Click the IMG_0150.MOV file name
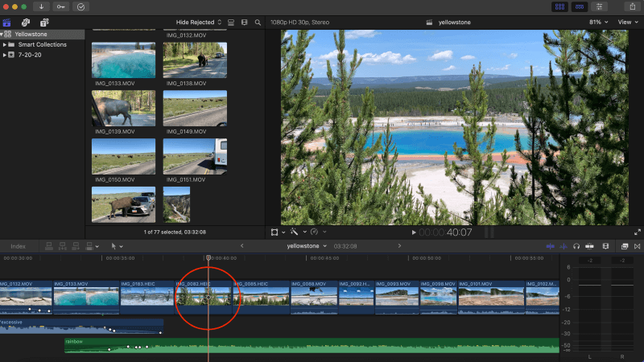 coord(115,179)
